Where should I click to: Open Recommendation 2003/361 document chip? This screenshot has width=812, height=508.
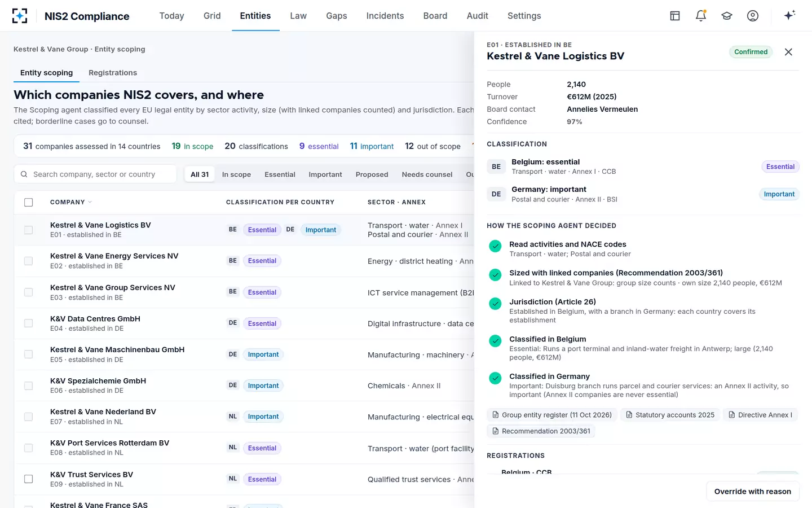541,431
